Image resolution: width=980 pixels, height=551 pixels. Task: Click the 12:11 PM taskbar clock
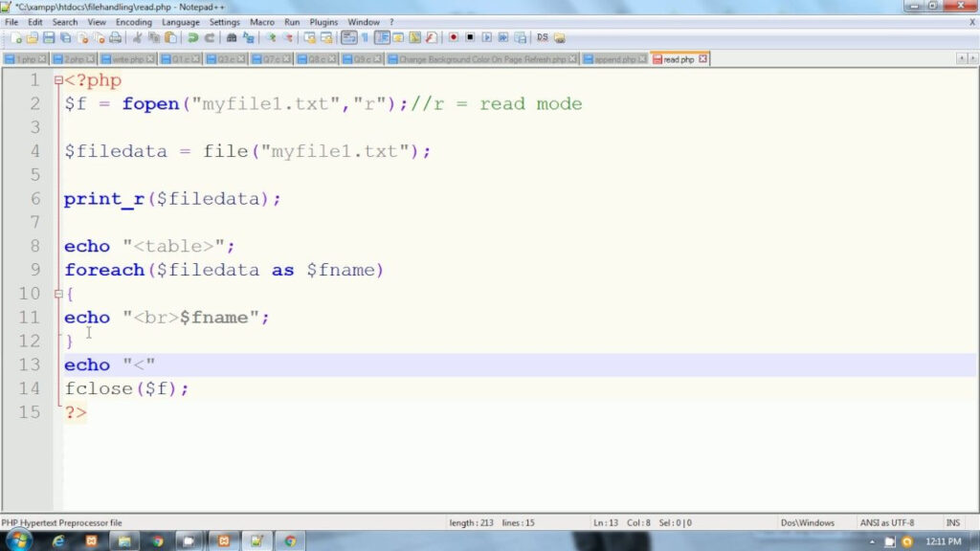944,541
